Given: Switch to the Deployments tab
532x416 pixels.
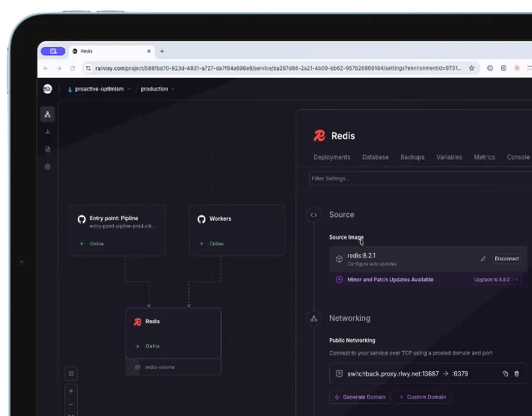Looking at the screenshot, I should click(x=331, y=157).
